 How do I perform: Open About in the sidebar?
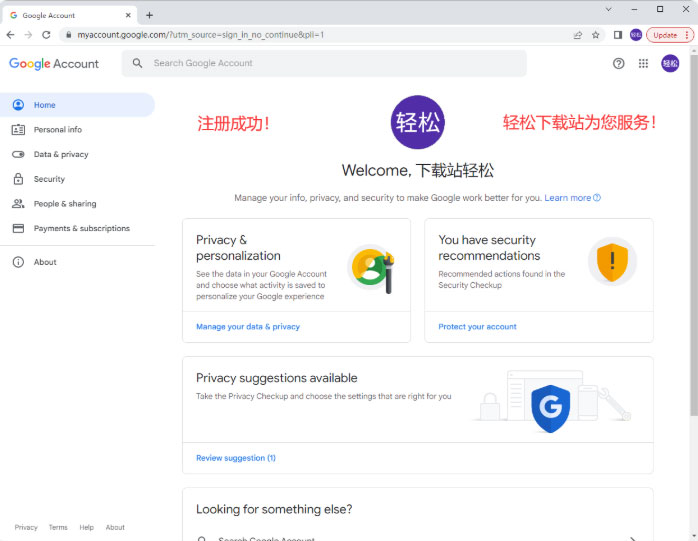[x=77, y=262]
